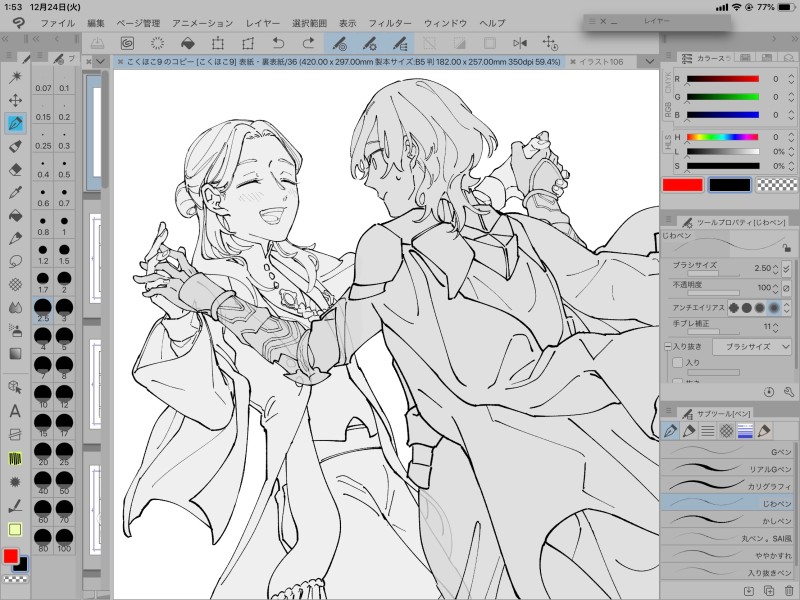Select the 入り抜きペン sub tool

pos(727,572)
